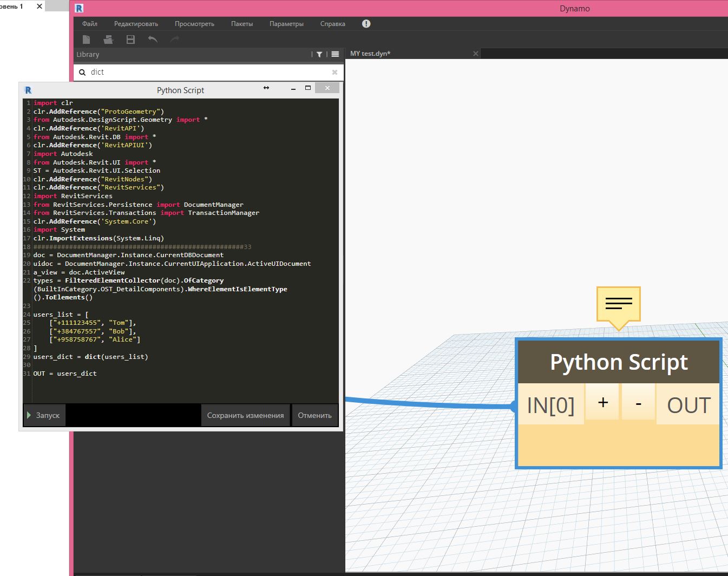Click the '"Tom"' string in the code
The width and height of the screenshot is (728, 576).
(119, 323)
